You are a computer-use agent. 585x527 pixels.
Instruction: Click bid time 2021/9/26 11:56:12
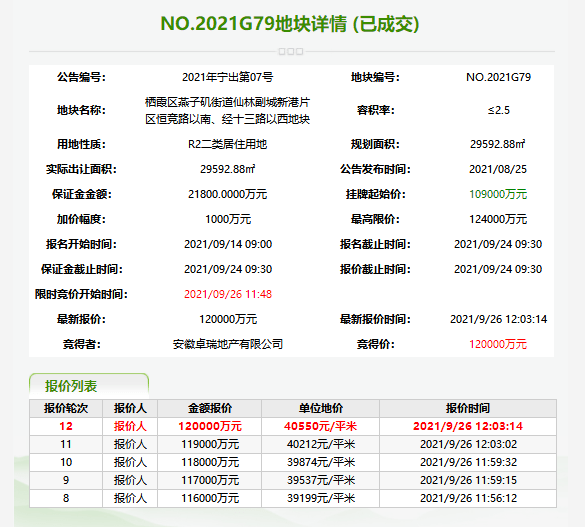click(x=468, y=498)
